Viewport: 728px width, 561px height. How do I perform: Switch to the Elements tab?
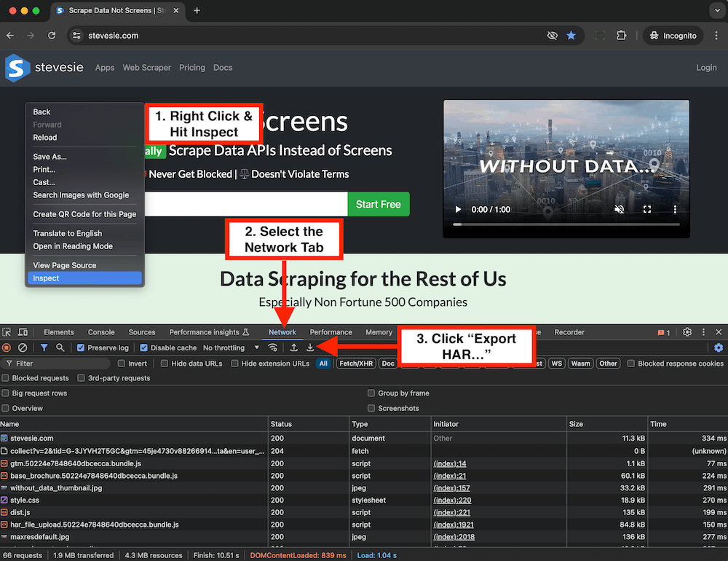59,332
